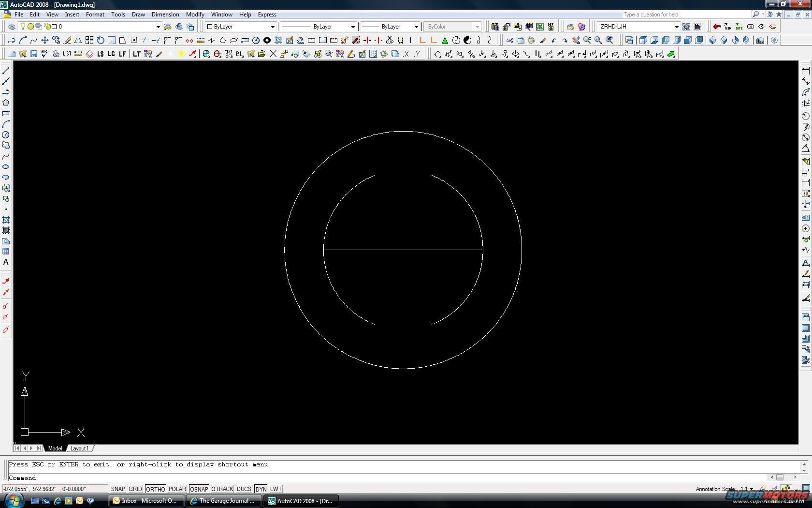Switch to Inbox - Microsoft Outlook taskbar button
Viewport: 812px width, 508px height.
tap(146, 501)
